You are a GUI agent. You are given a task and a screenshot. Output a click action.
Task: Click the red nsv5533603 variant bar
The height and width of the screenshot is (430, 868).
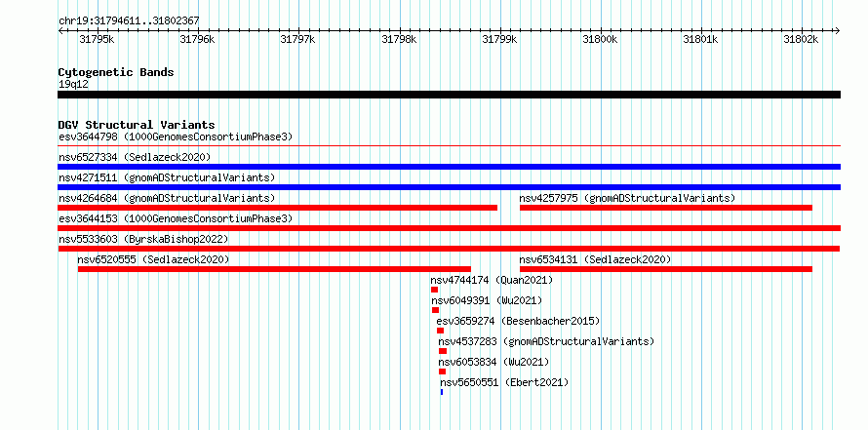pos(449,249)
